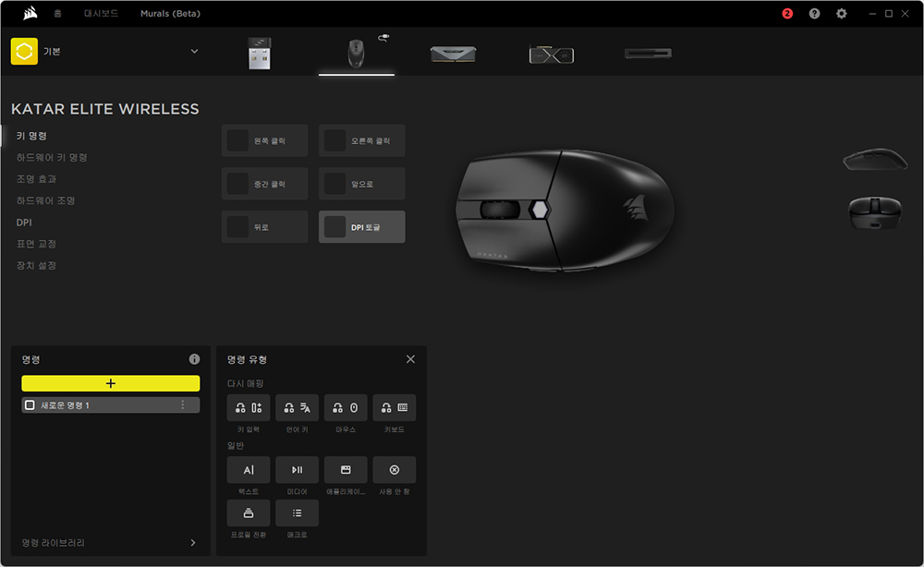The width and height of the screenshot is (924, 567).
Task: Select the 오른쪽 클릭 button assignment
Action: pos(362,140)
